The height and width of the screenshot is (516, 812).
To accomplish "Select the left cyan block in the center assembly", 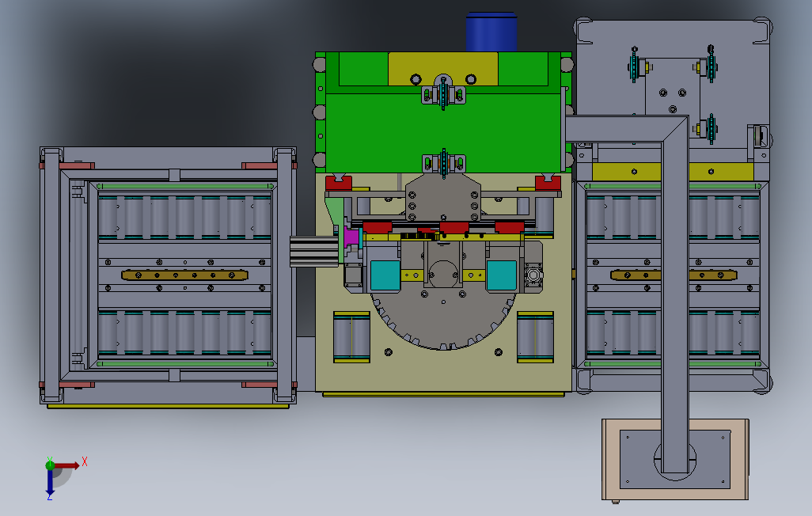I will coord(385,275).
